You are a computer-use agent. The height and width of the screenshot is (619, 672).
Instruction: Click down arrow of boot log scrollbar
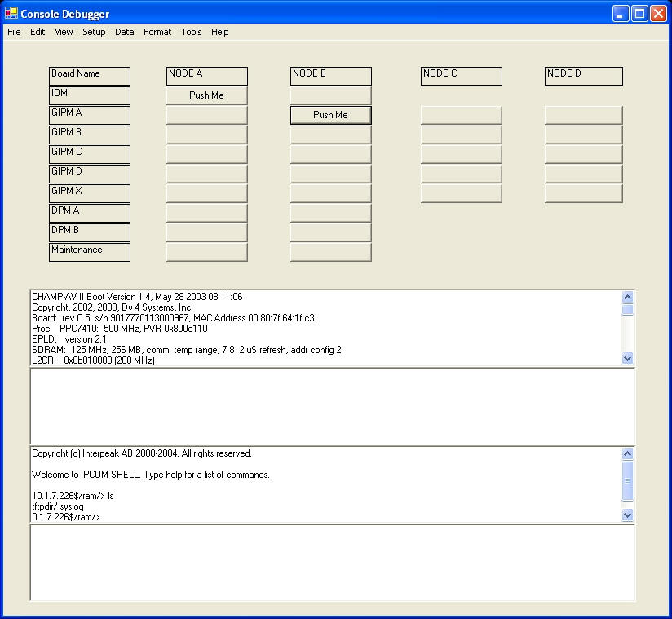(627, 358)
